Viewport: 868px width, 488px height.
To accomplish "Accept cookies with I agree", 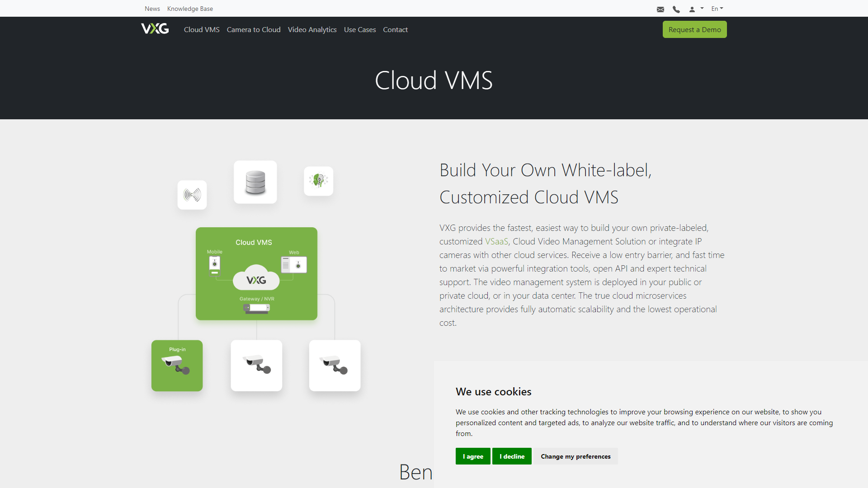I will coord(473,456).
